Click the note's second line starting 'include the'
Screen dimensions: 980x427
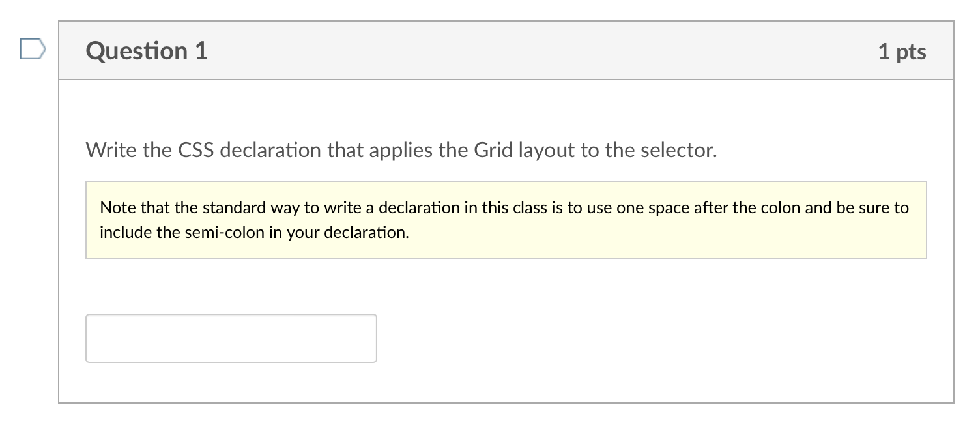tap(254, 233)
